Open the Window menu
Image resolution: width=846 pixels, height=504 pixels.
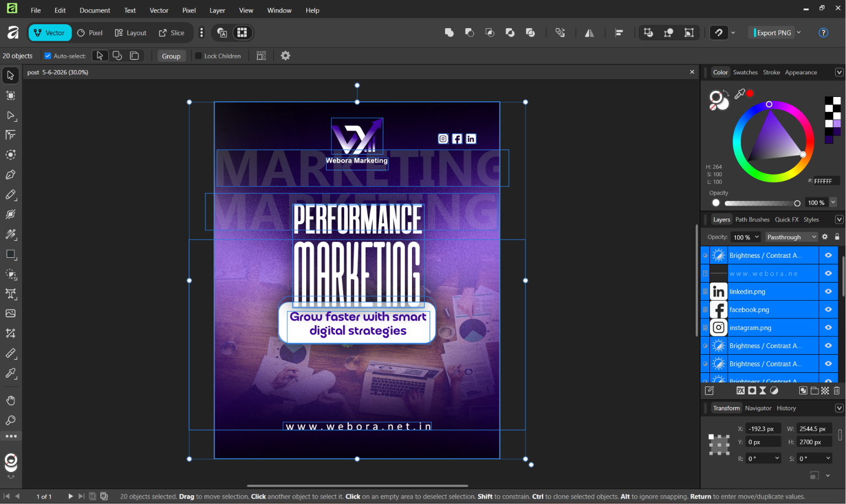coord(279,10)
